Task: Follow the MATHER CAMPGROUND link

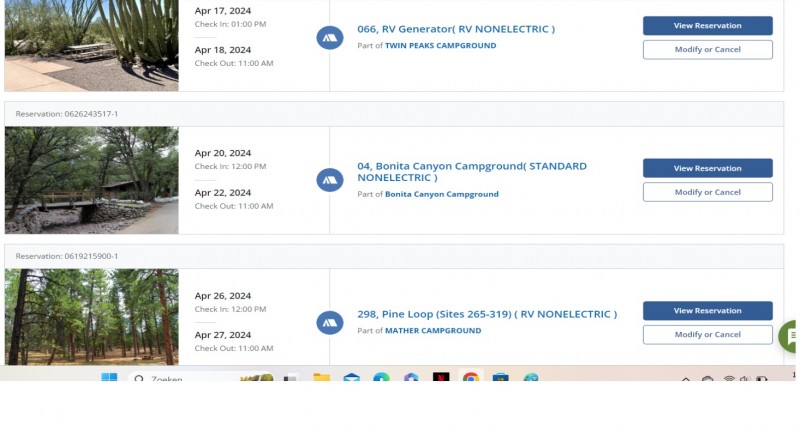Action: (433, 330)
